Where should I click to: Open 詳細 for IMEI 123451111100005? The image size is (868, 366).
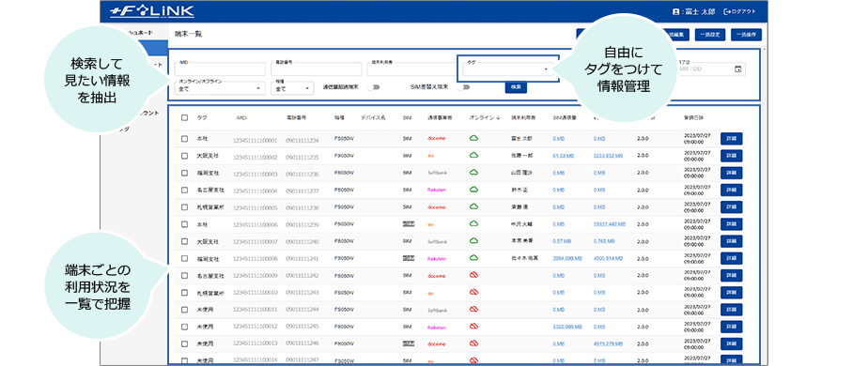pos(731,206)
